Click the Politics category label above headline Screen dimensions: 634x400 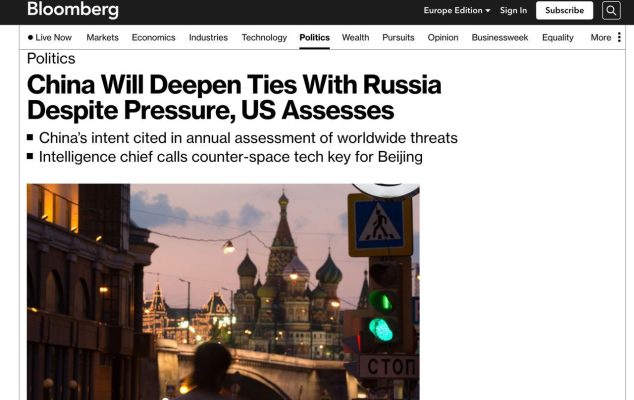[x=51, y=59]
